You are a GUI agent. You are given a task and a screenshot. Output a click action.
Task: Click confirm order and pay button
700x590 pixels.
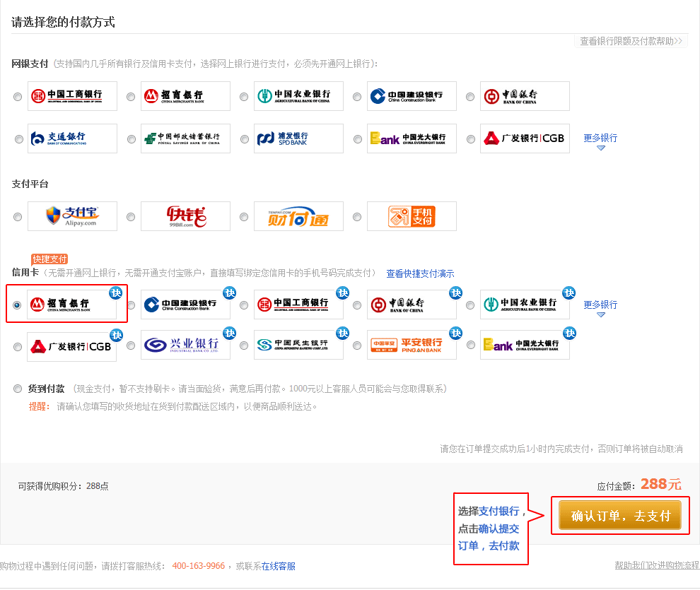pyautogui.click(x=620, y=515)
